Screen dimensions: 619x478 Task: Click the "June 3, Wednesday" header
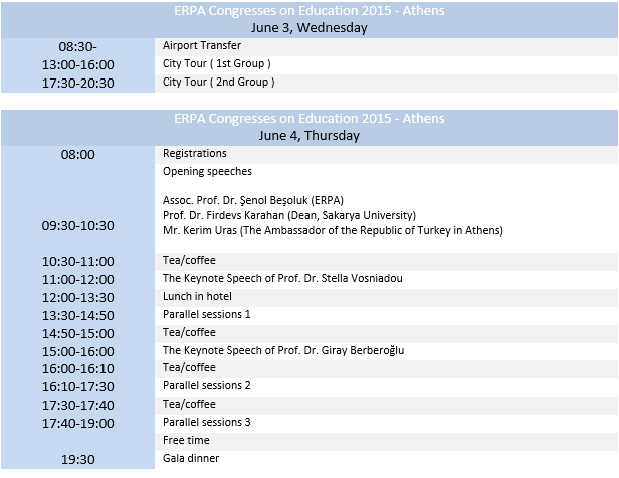pyautogui.click(x=309, y=28)
